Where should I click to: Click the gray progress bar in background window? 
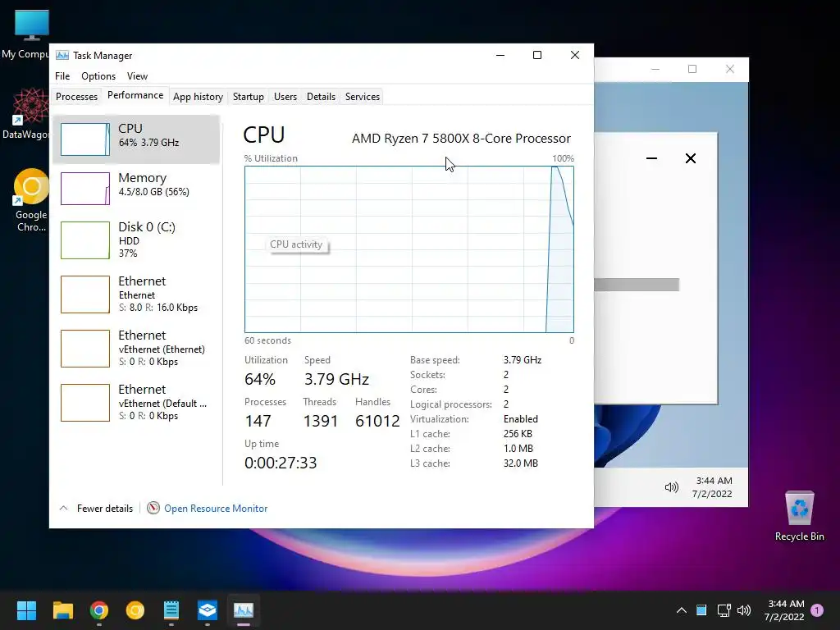[637, 285]
